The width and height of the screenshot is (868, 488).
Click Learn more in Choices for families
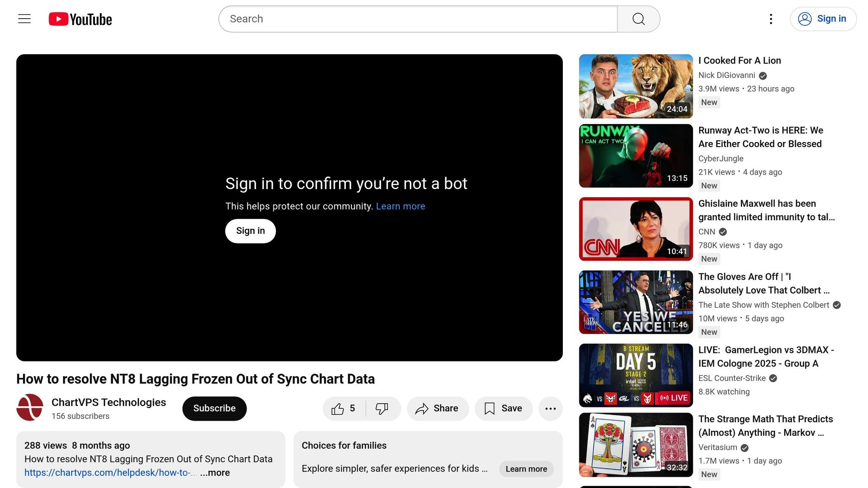[x=526, y=469]
